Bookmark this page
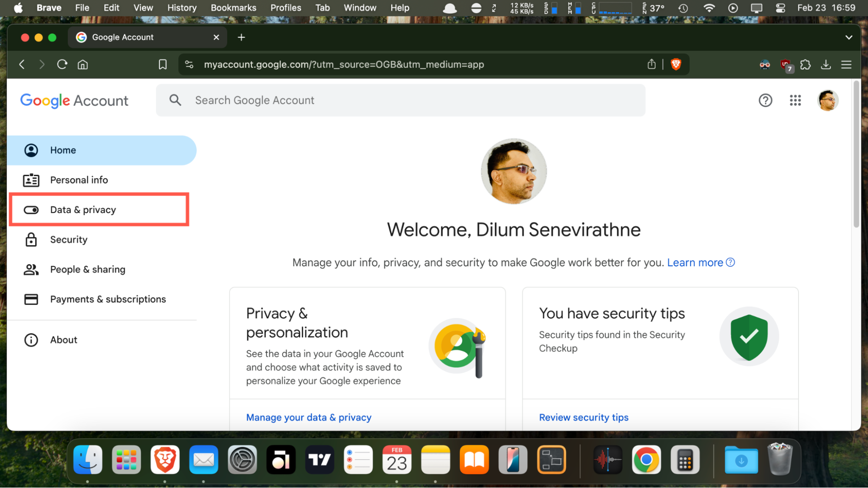868x488 pixels. [x=162, y=65]
